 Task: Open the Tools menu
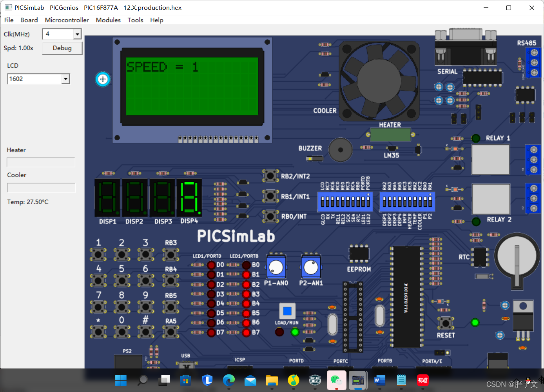point(135,20)
